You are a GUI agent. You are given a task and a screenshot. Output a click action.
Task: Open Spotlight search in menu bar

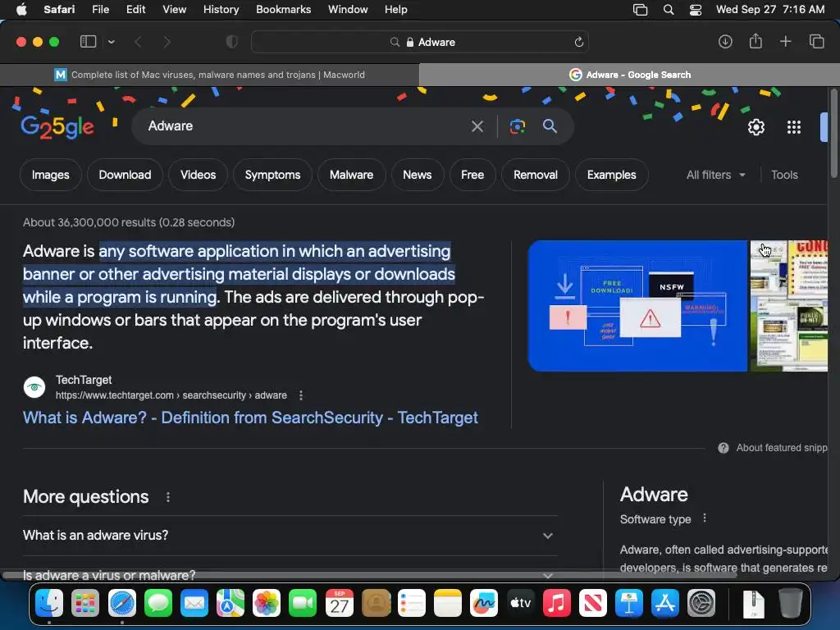668,9
